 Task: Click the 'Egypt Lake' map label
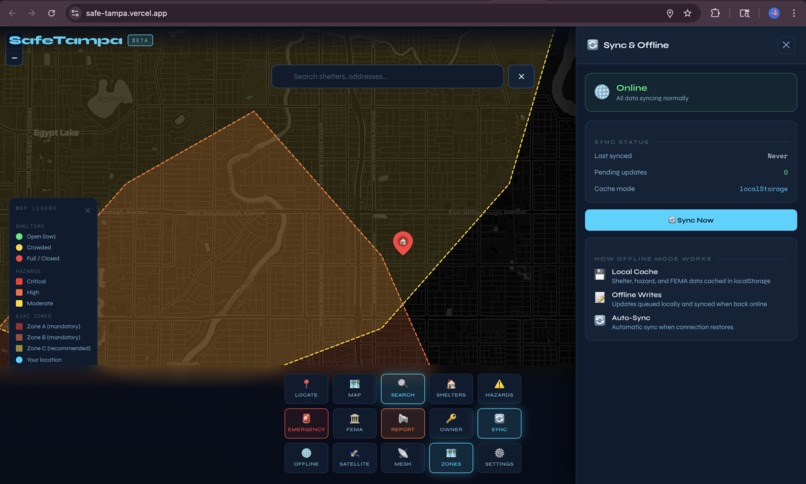56,133
